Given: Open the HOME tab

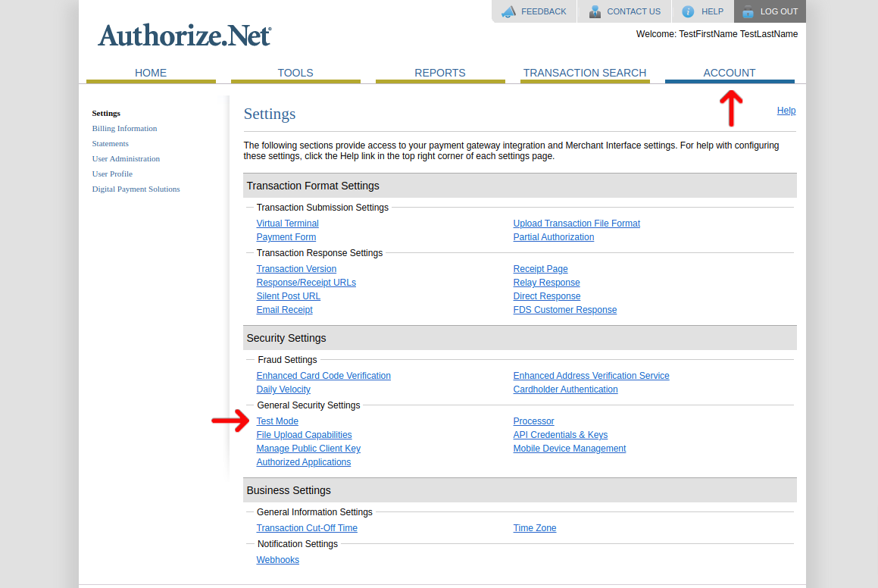Looking at the screenshot, I should tap(151, 73).
